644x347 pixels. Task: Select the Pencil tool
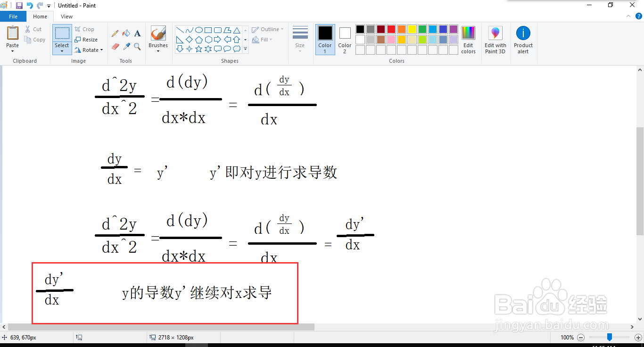point(115,33)
